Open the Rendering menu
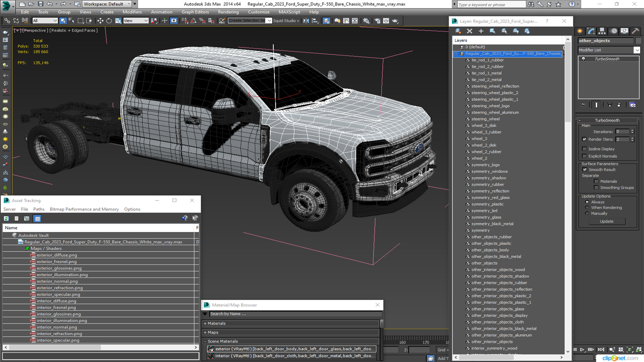The width and height of the screenshot is (644, 362). [228, 12]
